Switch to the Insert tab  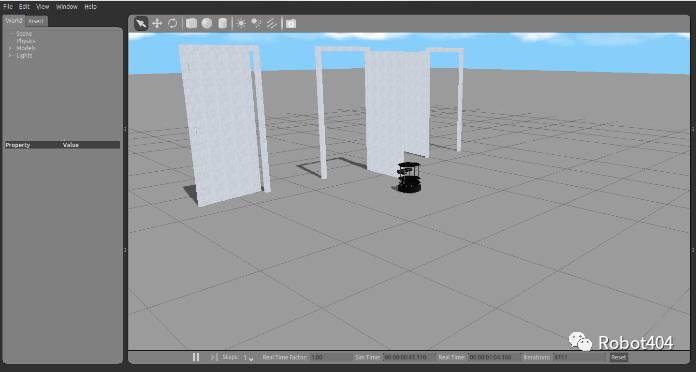click(36, 21)
